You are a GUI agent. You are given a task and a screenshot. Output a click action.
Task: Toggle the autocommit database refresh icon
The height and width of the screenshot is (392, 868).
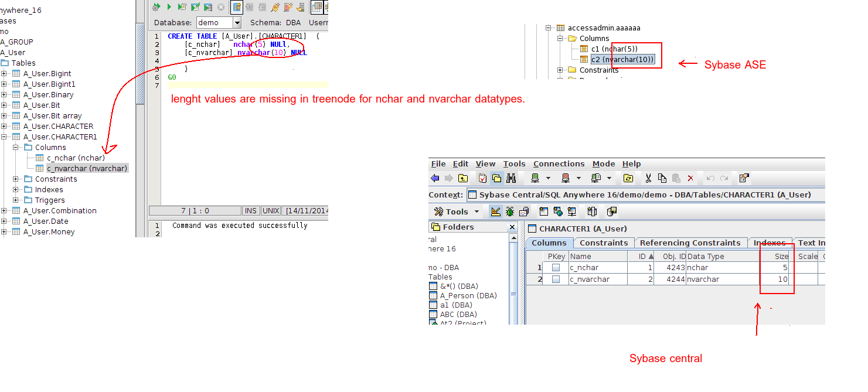[237, 7]
